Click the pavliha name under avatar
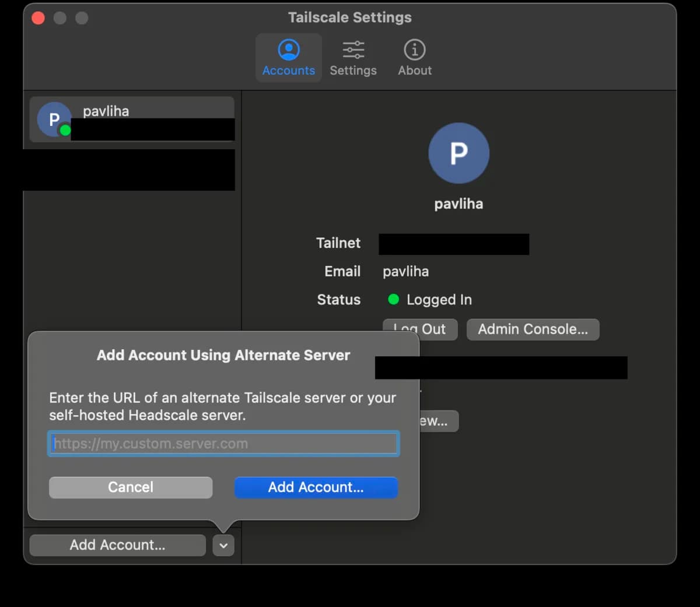 click(459, 204)
